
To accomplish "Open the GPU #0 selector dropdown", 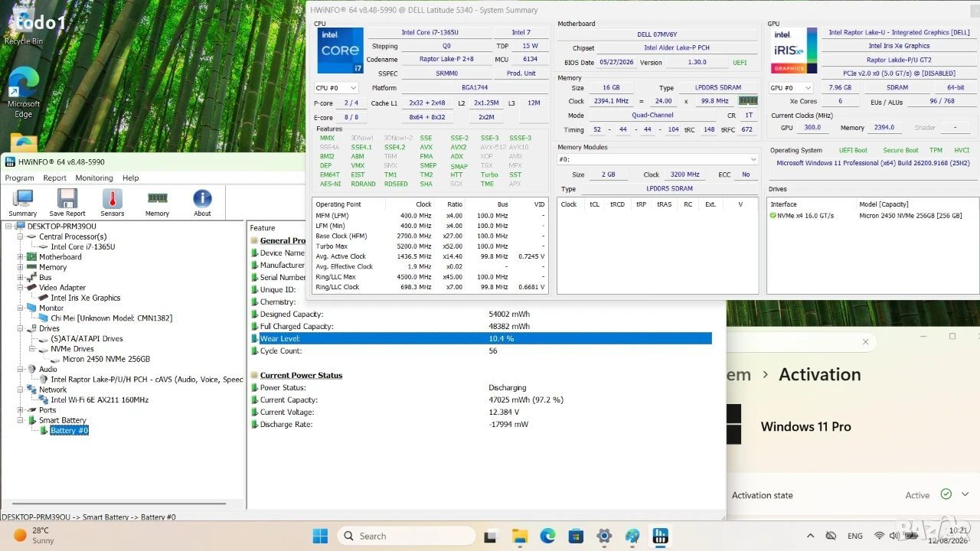I will coord(791,88).
